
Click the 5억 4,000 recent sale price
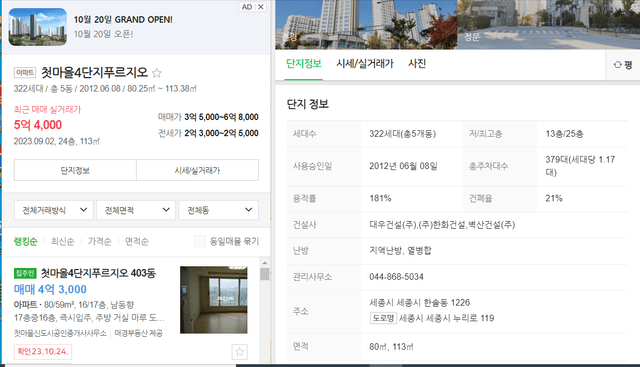(x=38, y=125)
